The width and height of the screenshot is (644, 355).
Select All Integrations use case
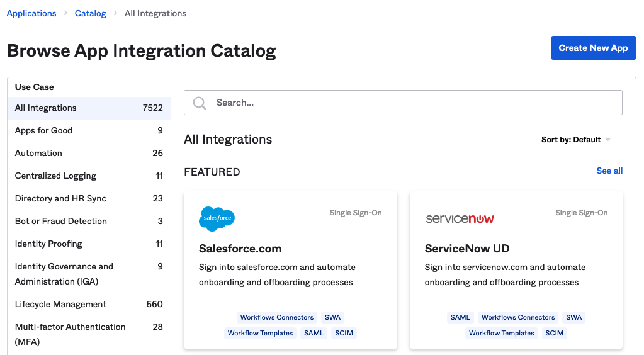[89, 108]
